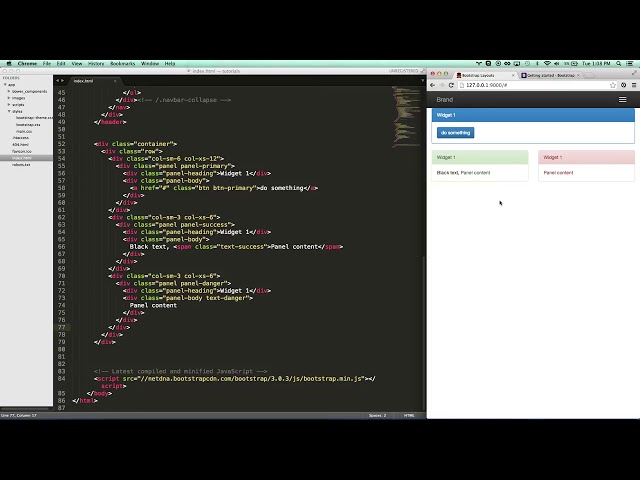Click the Chrome forward arrow
The width and height of the screenshot is (640, 480).
click(x=442, y=85)
